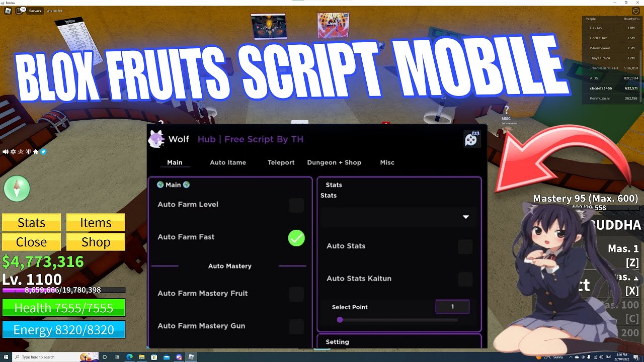Image resolution: width=644 pixels, height=362 pixels.
Task: Click the [X] skill key label
Action: click(632, 291)
